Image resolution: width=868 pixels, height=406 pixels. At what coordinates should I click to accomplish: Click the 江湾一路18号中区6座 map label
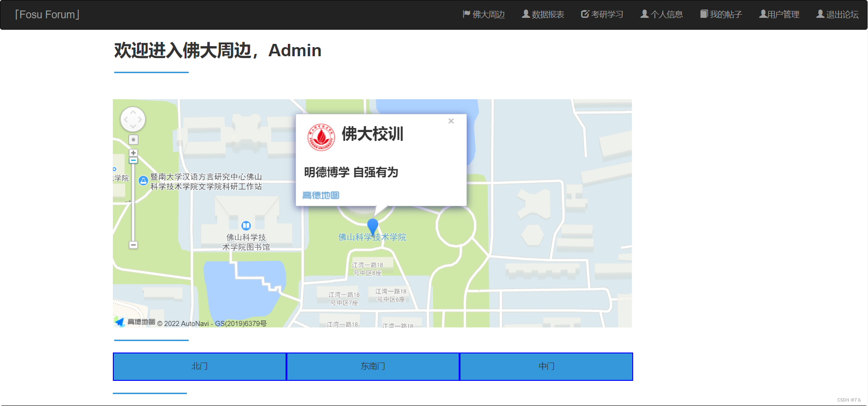(x=391, y=295)
